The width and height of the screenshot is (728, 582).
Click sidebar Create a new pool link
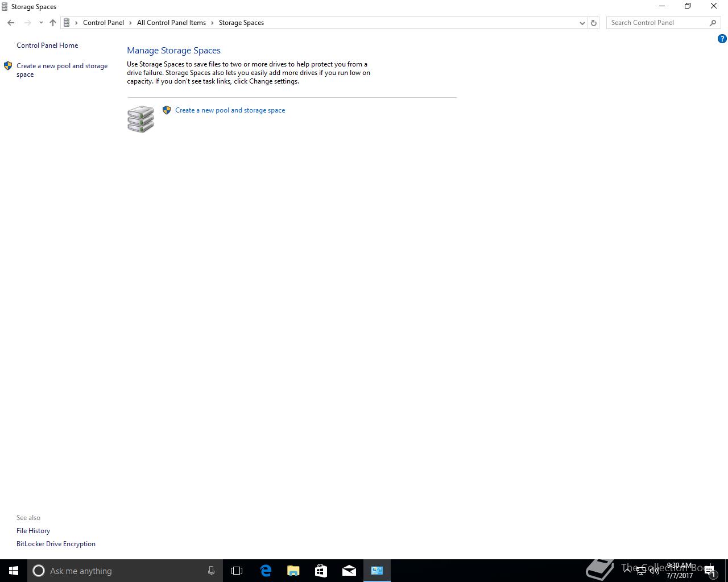[x=62, y=70]
